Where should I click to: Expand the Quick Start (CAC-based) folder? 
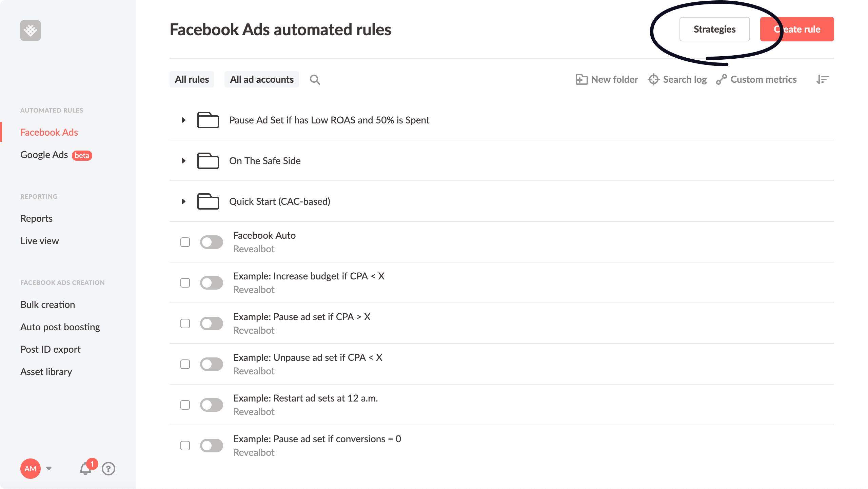click(x=183, y=201)
